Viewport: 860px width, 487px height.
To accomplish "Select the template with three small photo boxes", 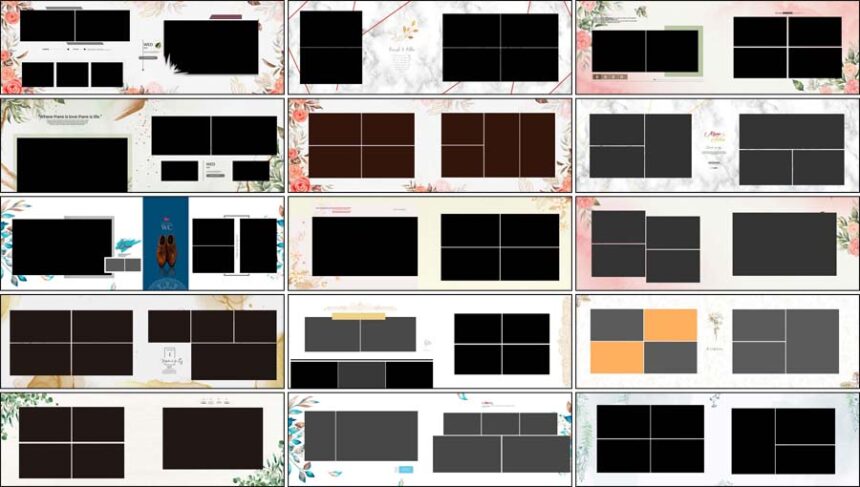I will pyautogui.click(x=143, y=48).
